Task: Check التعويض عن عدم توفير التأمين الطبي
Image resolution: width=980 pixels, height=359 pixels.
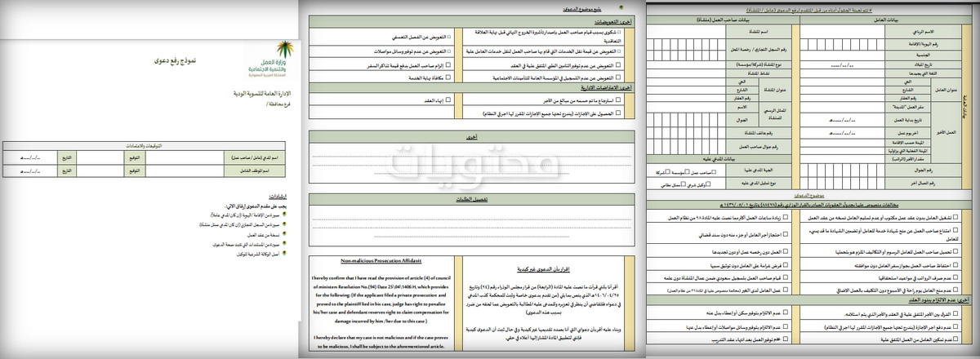Action: 618,65
